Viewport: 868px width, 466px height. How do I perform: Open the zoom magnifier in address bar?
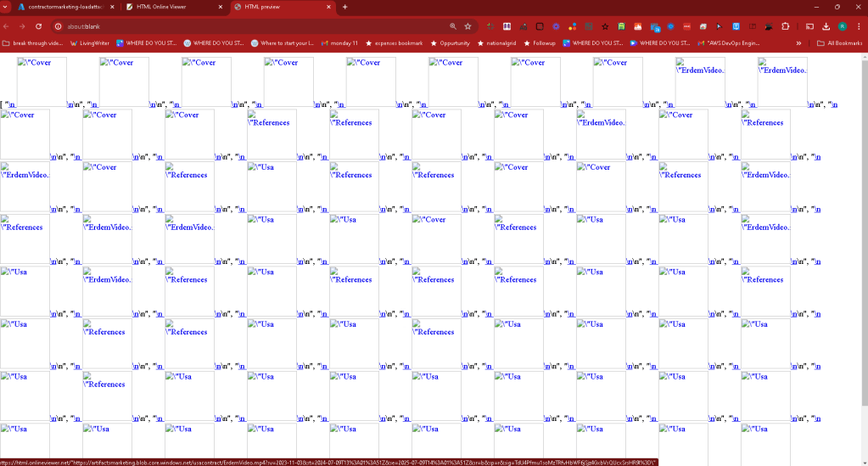(x=453, y=26)
